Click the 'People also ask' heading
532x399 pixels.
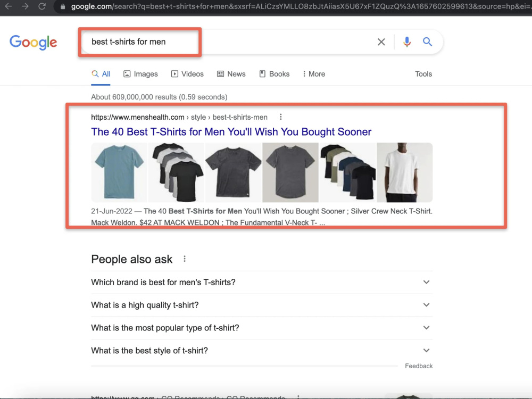(131, 259)
